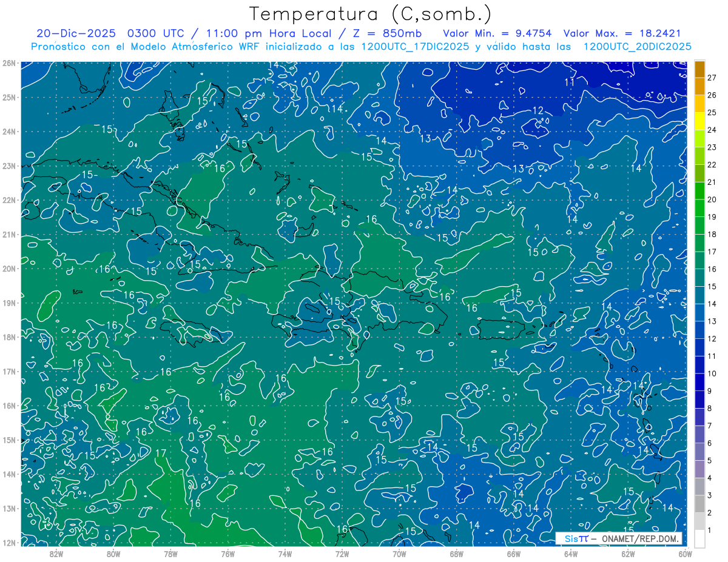
Task: Click the '11' contour label on the map
Action: pyautogui.click(x=570, y=82)
